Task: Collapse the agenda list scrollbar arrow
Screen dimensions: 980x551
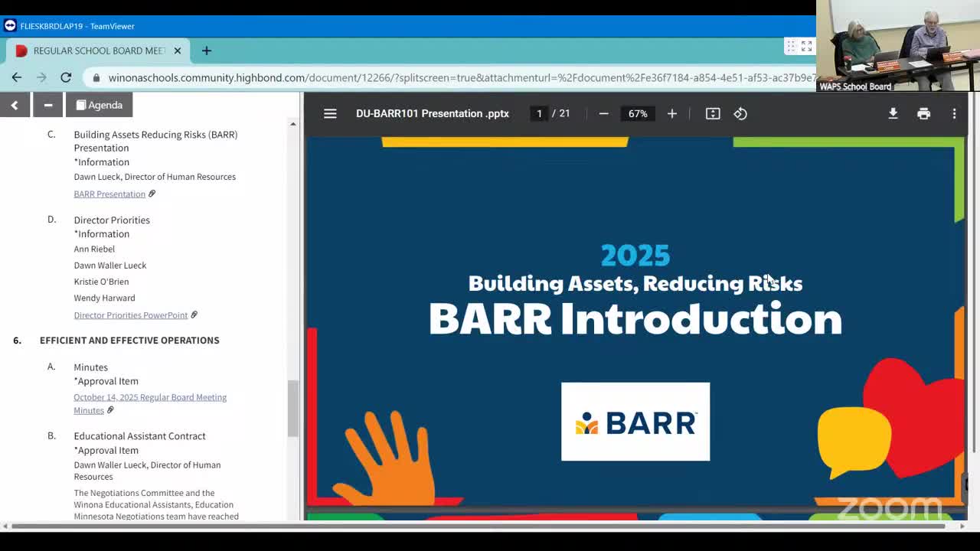Action: pos(292,123)
